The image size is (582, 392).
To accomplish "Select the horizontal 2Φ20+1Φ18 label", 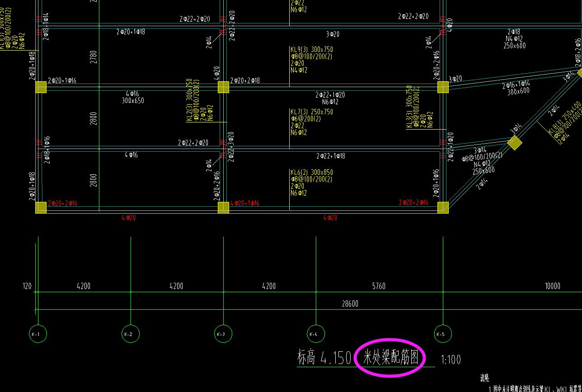I will tap(131, 32).
